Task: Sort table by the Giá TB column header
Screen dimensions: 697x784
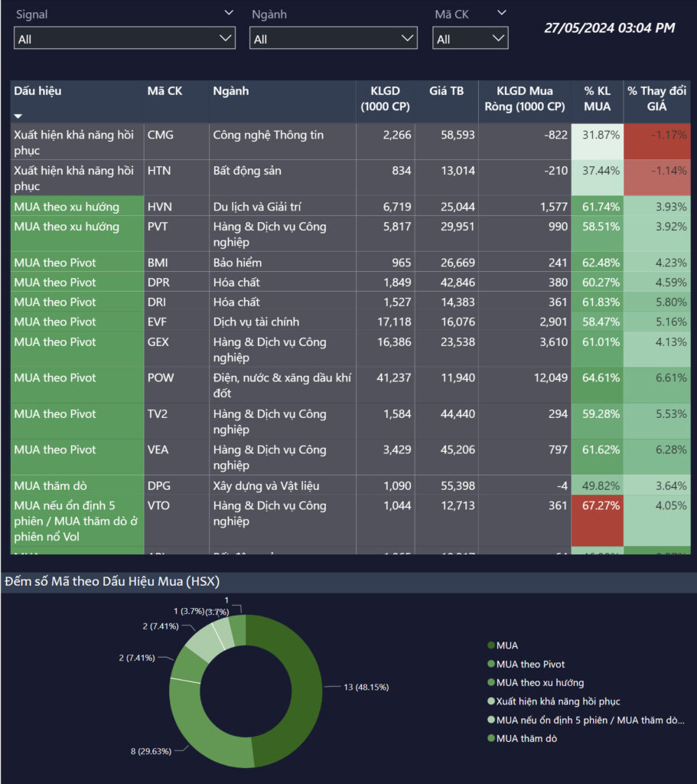Action: coord(446,91)
